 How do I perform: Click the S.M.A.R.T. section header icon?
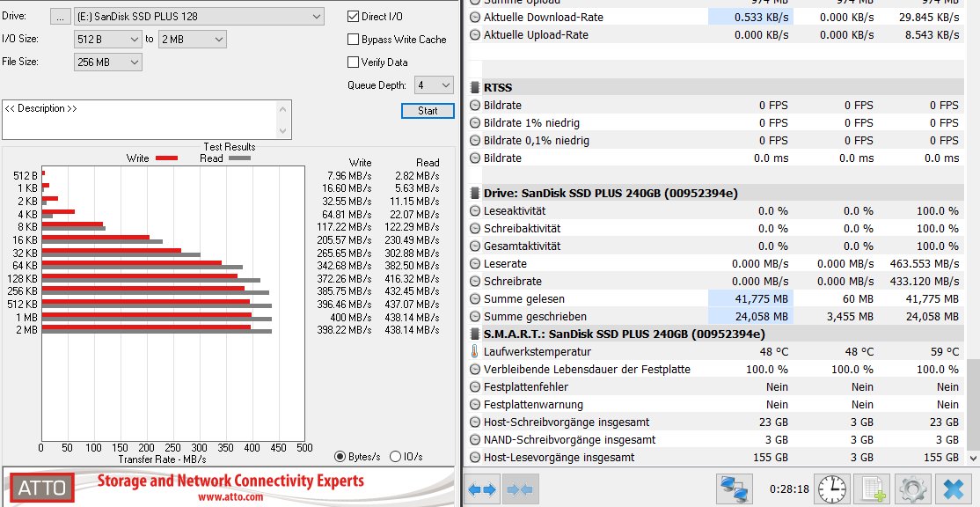click(475, 334)
